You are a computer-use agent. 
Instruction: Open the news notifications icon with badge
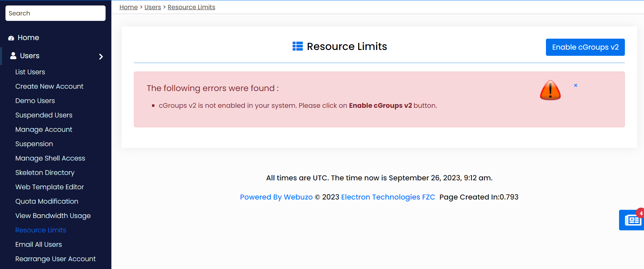click(x=633, y=220)
